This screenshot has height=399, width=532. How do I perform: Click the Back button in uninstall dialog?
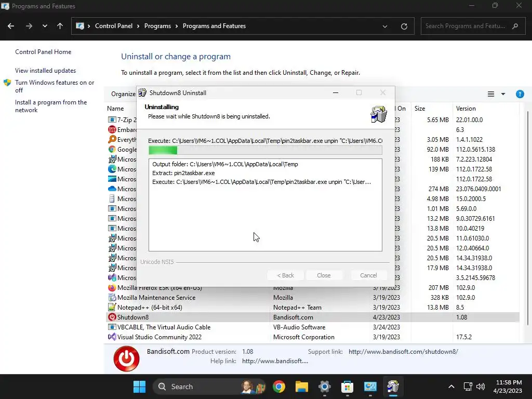pos(285,275)
